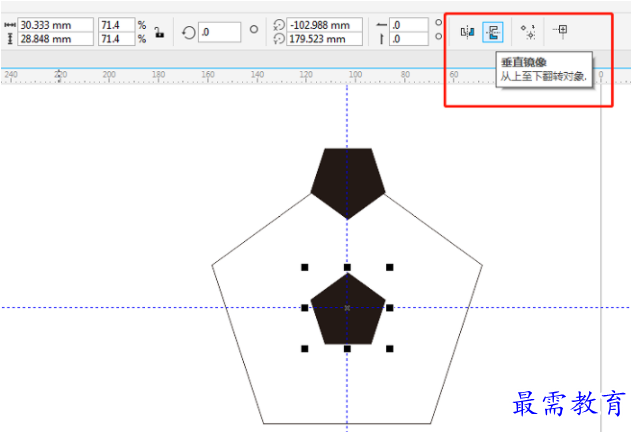The width and height of the screenshot is (634, 435).
Task: Edit the rotation center value 179.523 mm
Action: 324,39
